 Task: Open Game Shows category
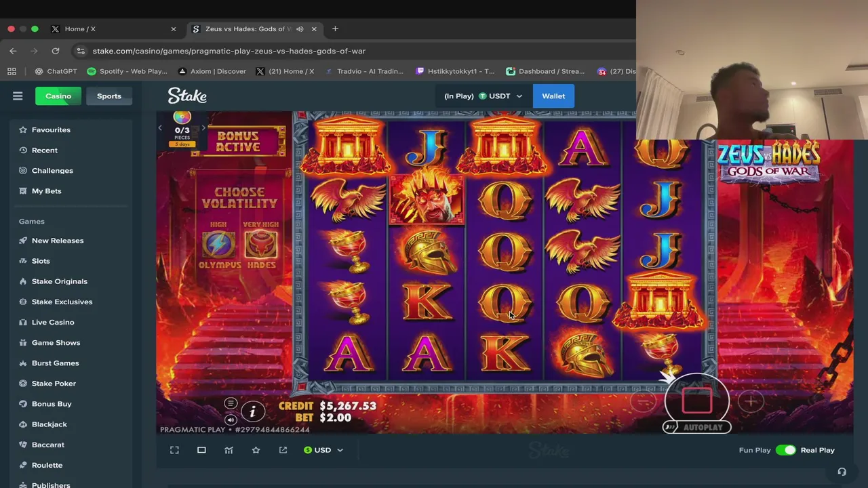coord(56,342)
